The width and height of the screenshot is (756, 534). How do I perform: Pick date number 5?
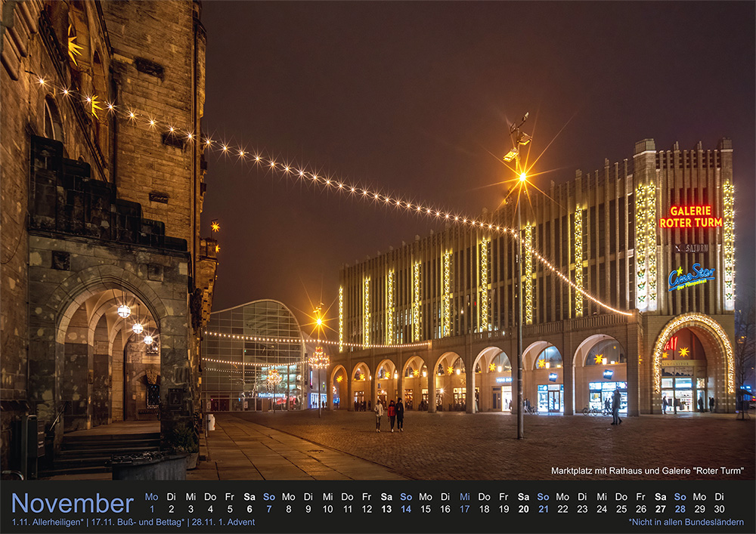(230, 509)
